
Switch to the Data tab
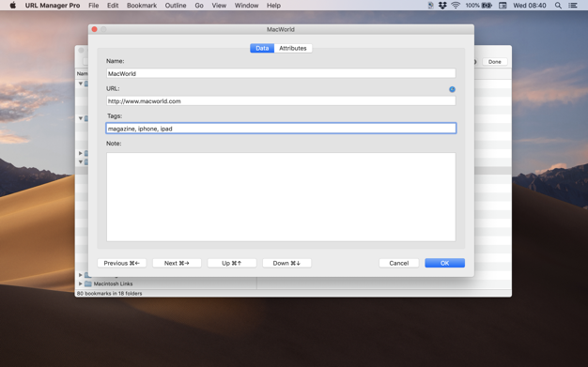pyautogui.click(x=262, y=48)
